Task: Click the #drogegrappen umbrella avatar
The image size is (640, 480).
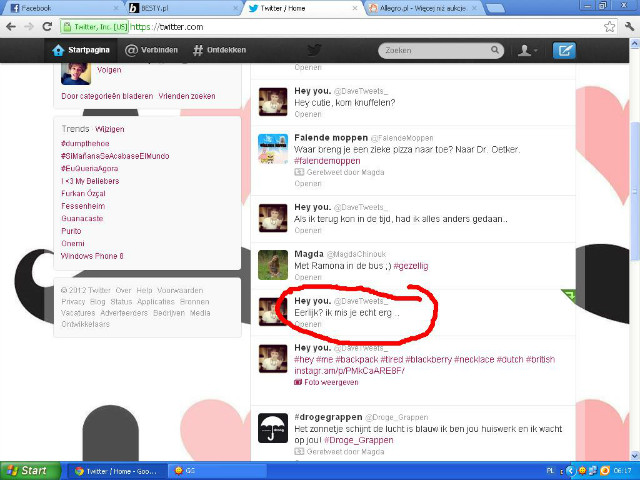Action: (x=273, y=428)
